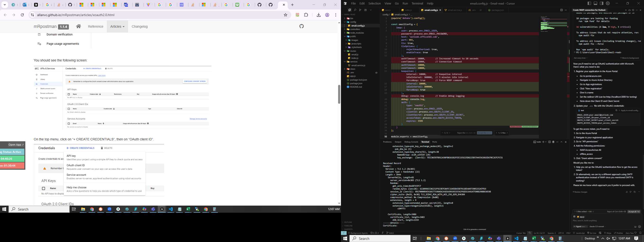644x242 pixels.
Task: Collapse the config folder
Action: click(353, 22)
